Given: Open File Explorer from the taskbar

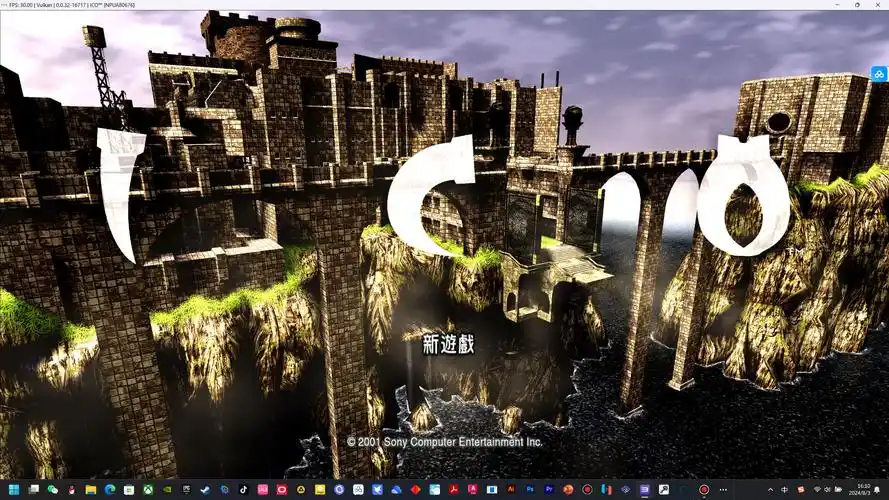Looking at the screenshot, I should [x=91, y=489].
